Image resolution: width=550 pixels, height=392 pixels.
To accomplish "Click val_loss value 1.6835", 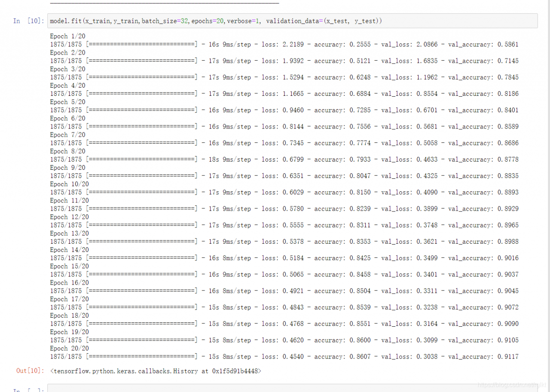I will (x=427, y=61).
